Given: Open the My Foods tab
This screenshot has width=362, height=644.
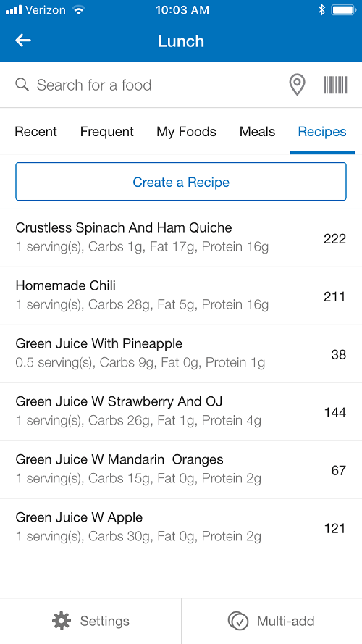Looking at the screenshot, I should click(x=186, y=132).
